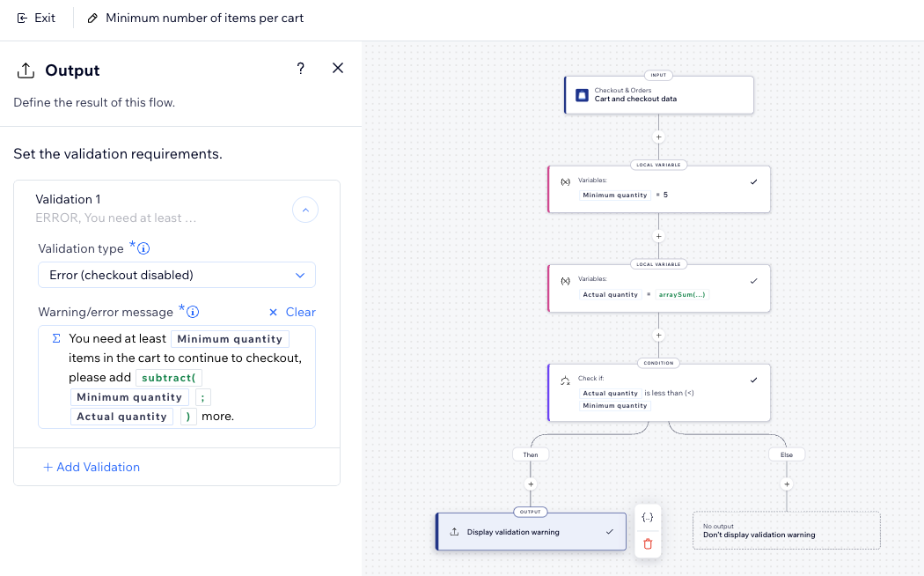Open the Validation type dropdown

pyautogui.click(x=176, y=275)
